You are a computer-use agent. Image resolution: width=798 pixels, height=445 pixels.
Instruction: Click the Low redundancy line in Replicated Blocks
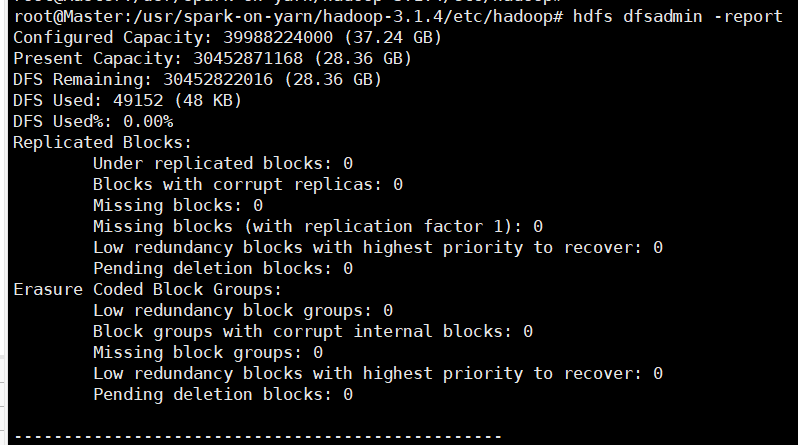coord(377,247)
